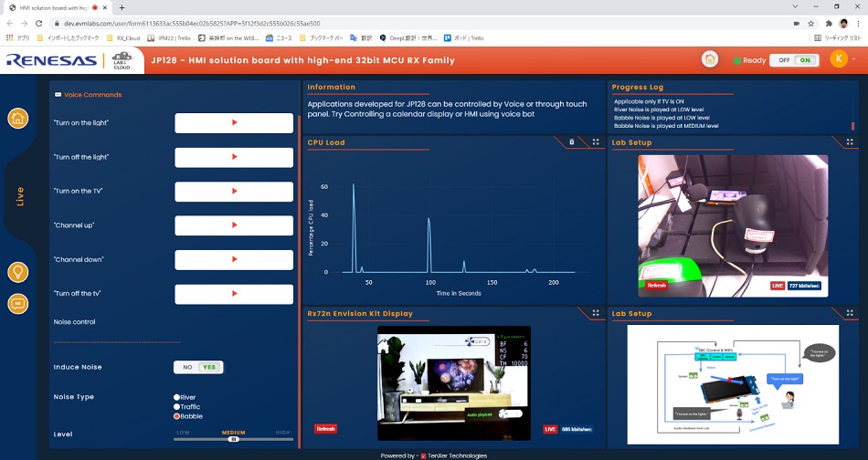Open the Chrome menu three dots
The width and height of the screenshot is (868, 460).
[859, 23]
